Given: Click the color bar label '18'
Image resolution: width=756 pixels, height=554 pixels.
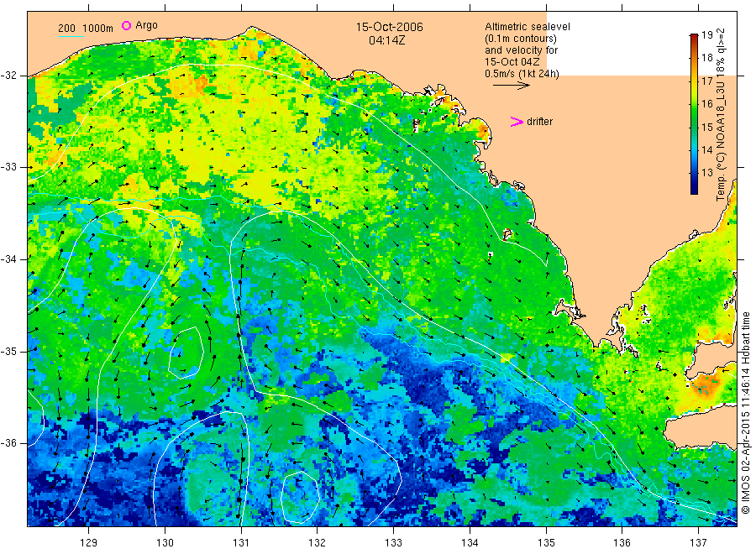Looking at the screenshot, I should [706, 58].
